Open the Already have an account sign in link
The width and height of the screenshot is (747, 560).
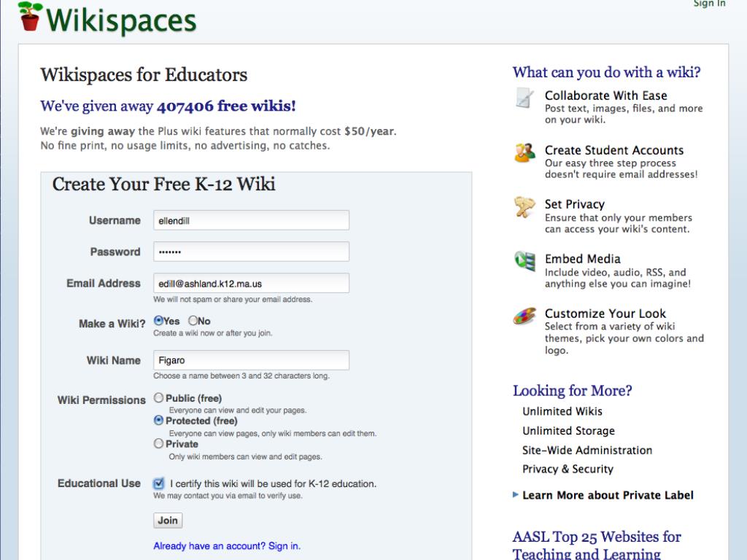(227, 545)
